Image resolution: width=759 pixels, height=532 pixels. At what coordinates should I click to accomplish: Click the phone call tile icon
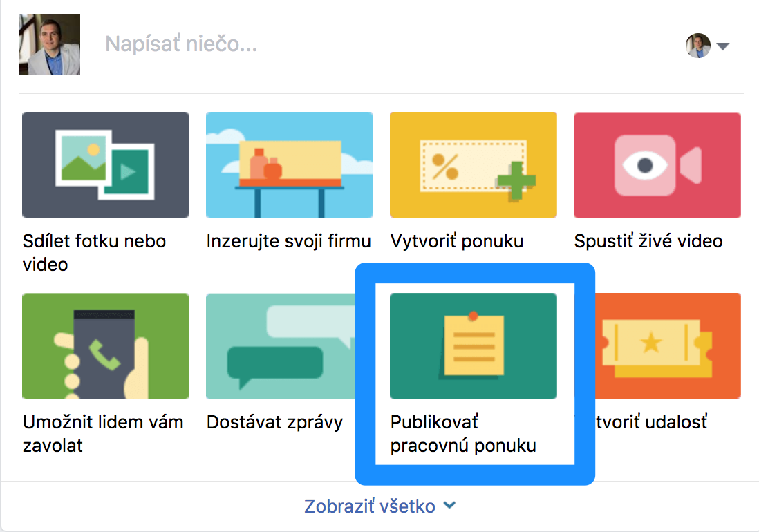(x=106, y=345)
